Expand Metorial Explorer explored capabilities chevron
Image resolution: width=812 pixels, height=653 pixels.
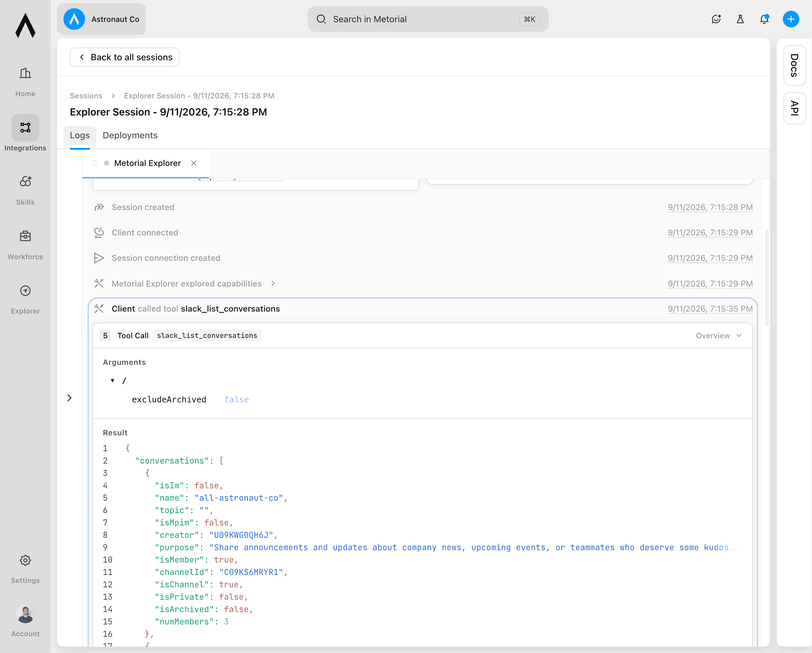click(x=273, y=283)
